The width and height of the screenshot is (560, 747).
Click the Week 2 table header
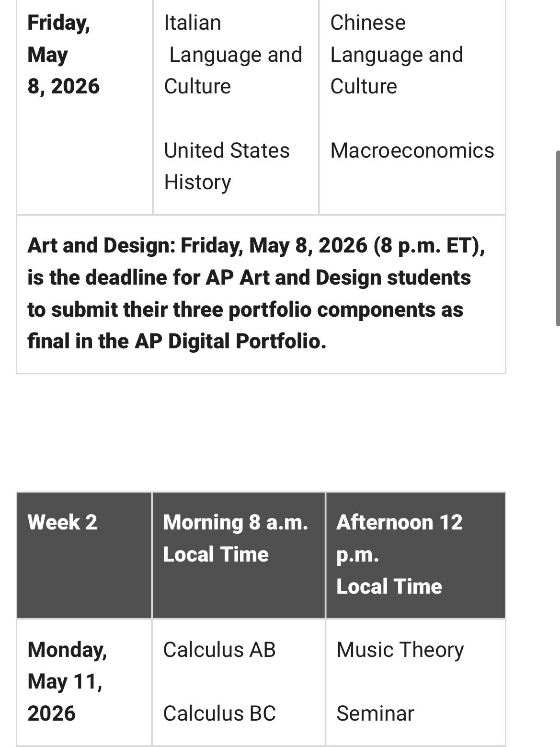pyautogui.click(x=62, y=522)
